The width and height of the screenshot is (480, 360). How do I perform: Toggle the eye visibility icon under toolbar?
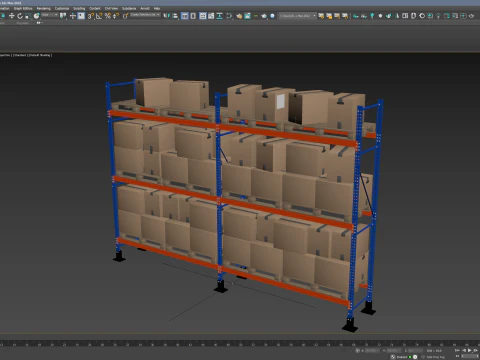(38, 23)
